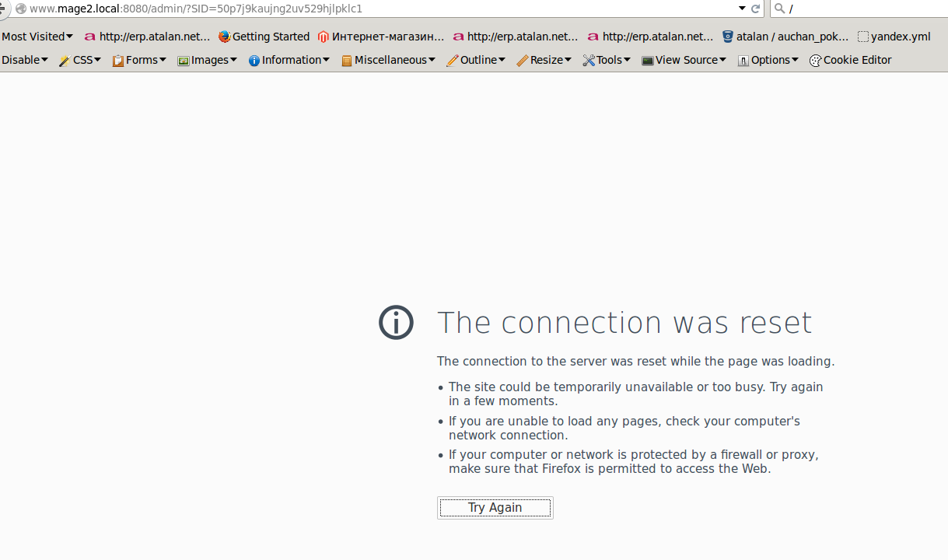Click bullet about firewall or proxy
Screen dimensions: 948x560
tap(634, 461)
